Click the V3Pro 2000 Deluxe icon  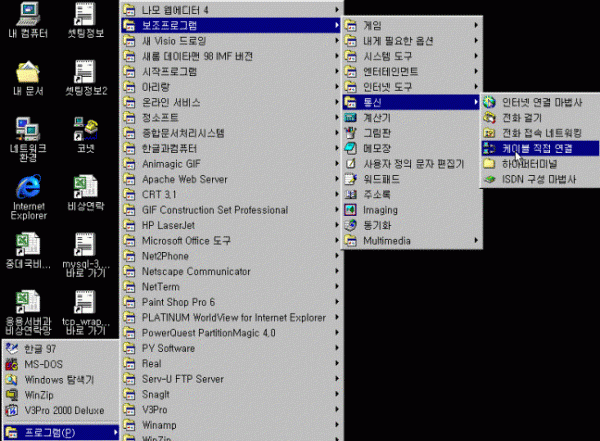click(11, 410)
